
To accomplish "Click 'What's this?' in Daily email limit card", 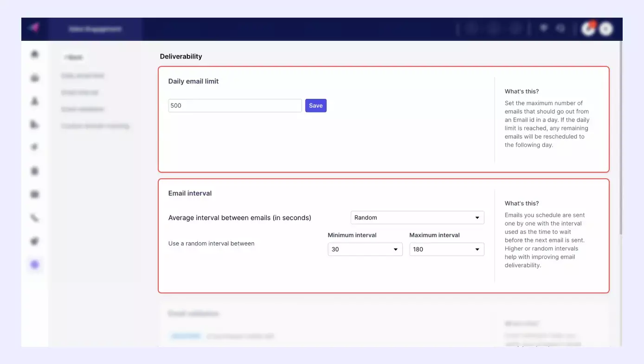I will pyautogui.click(x=522, y=91).
